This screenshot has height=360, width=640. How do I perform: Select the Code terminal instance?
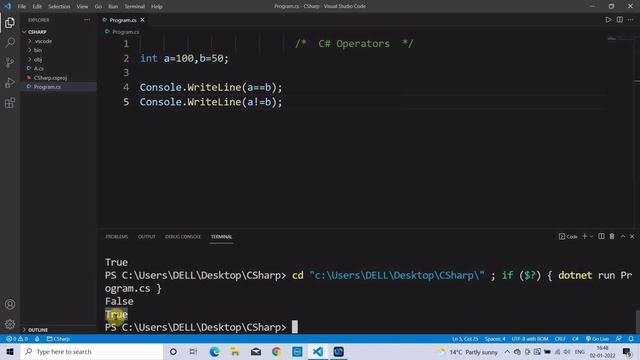[568, 236]
